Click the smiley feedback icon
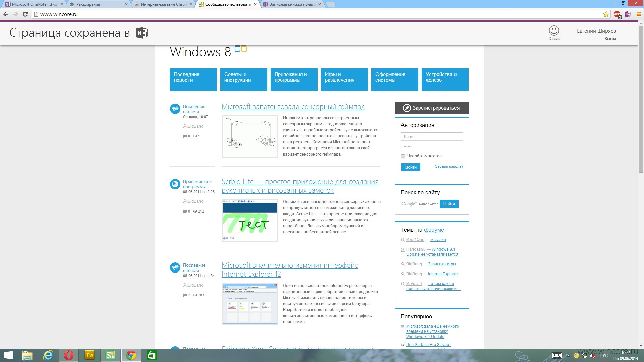The width and height of the screenshot is (644, 362). point(554,31)
